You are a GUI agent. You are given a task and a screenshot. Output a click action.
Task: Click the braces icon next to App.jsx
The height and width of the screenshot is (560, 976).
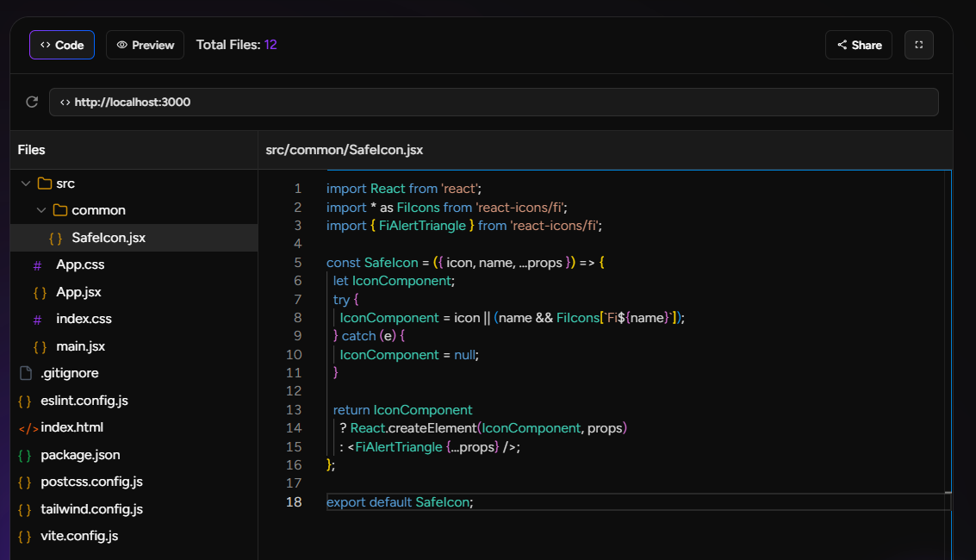[x=40, y=292]
